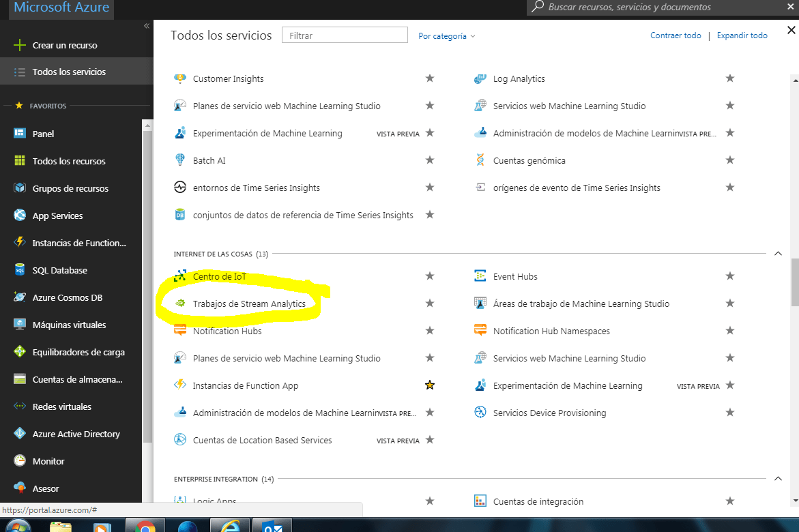Viewport: 799px width, 532px height.
Task: Click the Azure Active Directory icon
Action: pyautogui.click(x=19, y=433)
